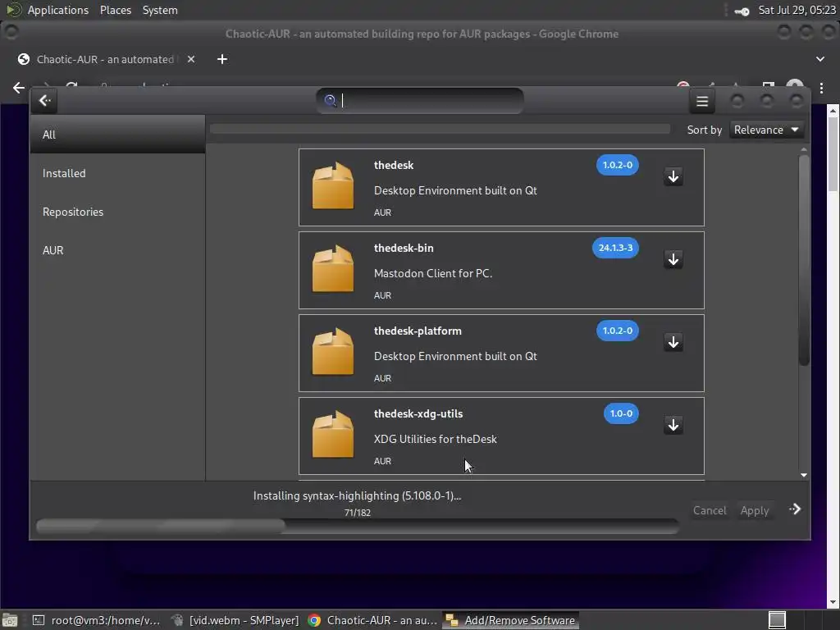
Task: Click version badge 1.0-0
Action: [621, 413]
